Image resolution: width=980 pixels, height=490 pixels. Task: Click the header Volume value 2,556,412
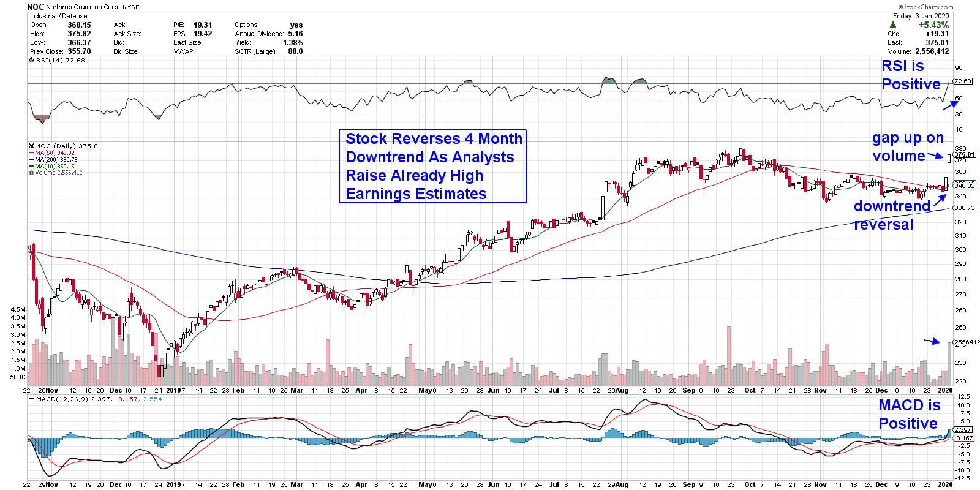(x=932, y=52)
